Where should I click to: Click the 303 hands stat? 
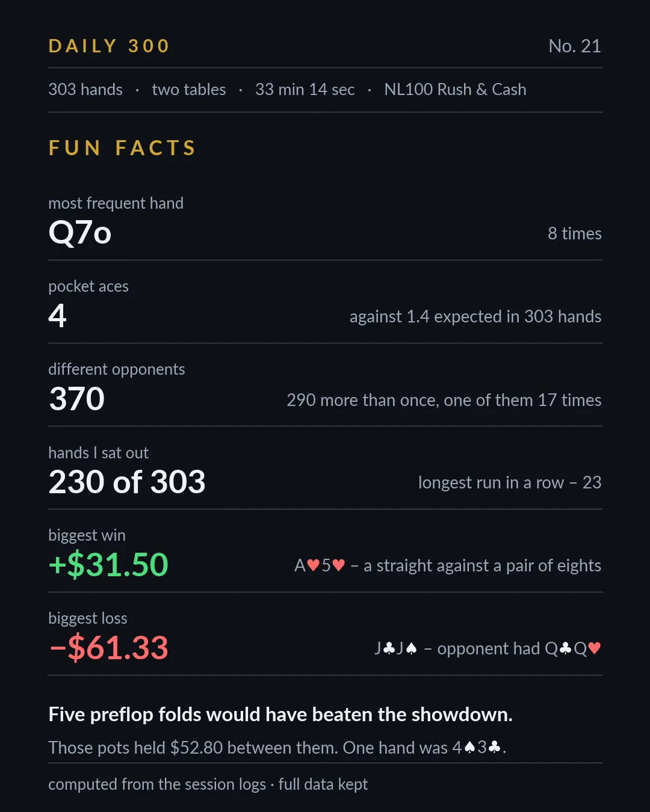pos(85,90)
